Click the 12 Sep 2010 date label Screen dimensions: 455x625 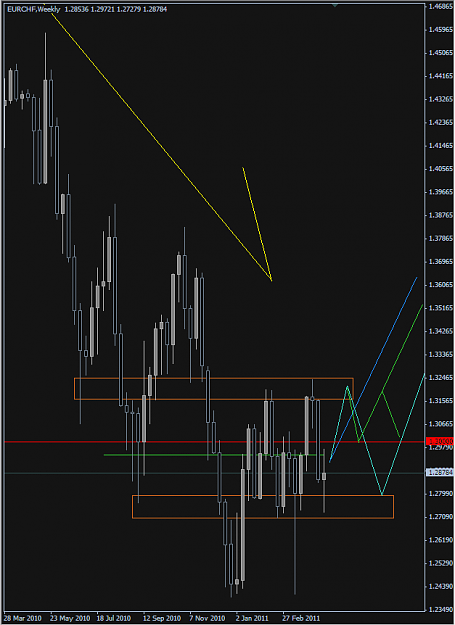163,618
